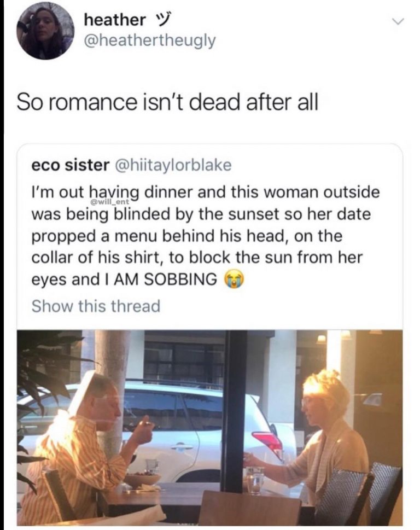Click heather's profile avatar picture
420x530 pixels.
(x=45, y=31)
